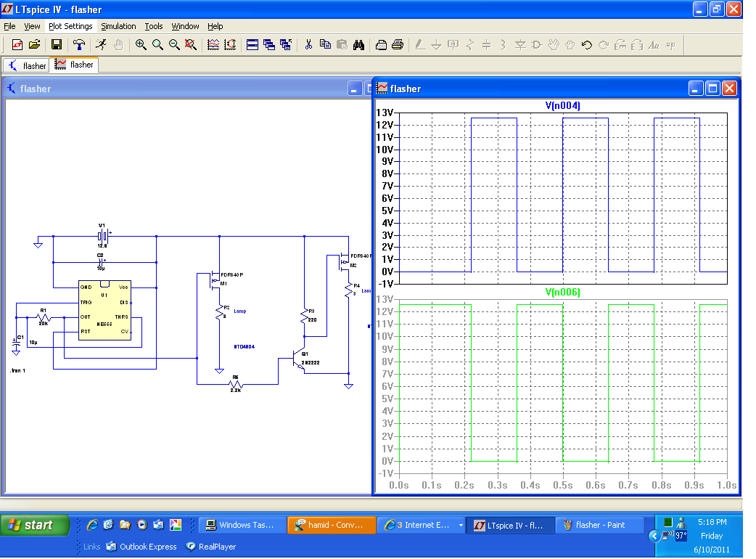The height and width of the screenshot is (559, 756).
Task: Click the Zoom Full Extents icon
Action: pos(191,45)
